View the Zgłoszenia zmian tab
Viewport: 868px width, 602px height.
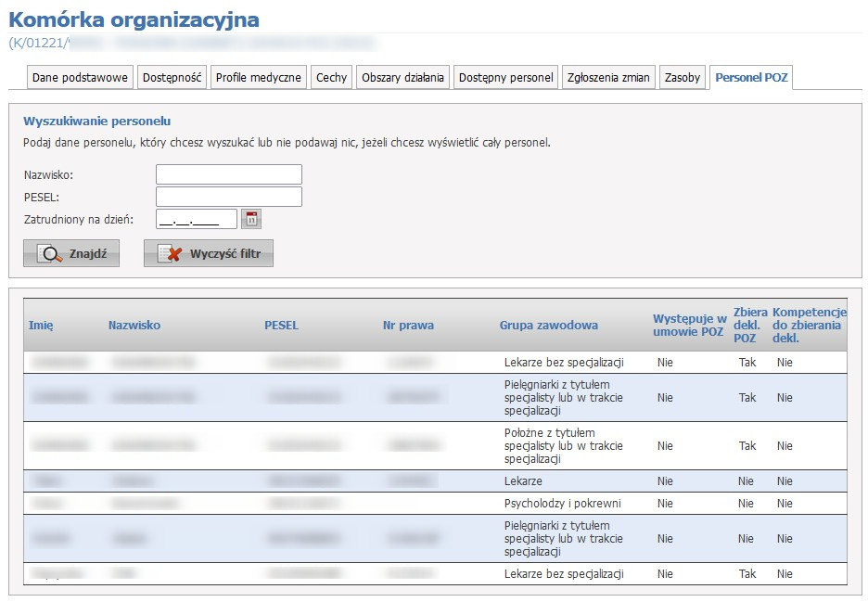pyautogui.click(x=608, y=78)
